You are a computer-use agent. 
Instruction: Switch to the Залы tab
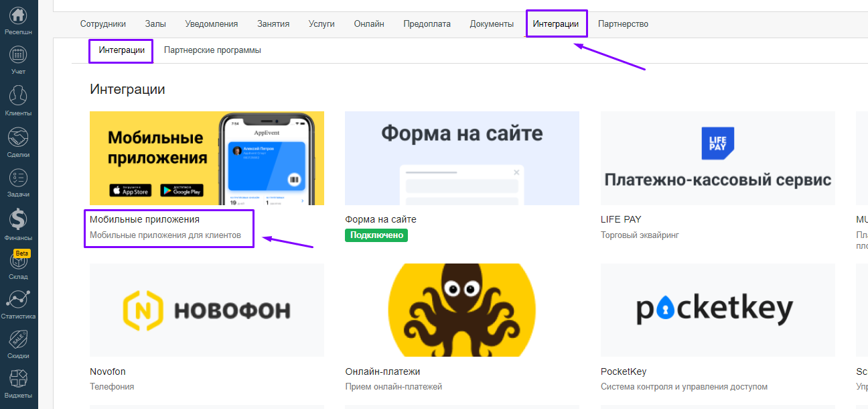[155, 23]
